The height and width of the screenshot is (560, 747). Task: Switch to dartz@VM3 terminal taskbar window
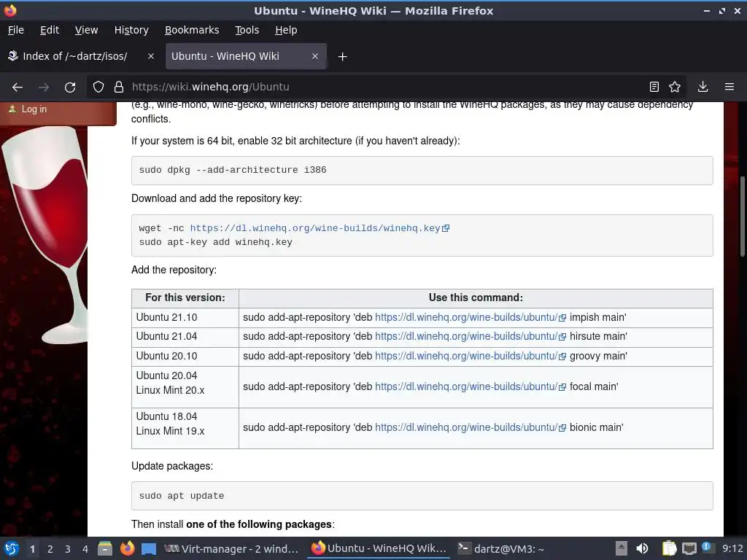(500, 548)
